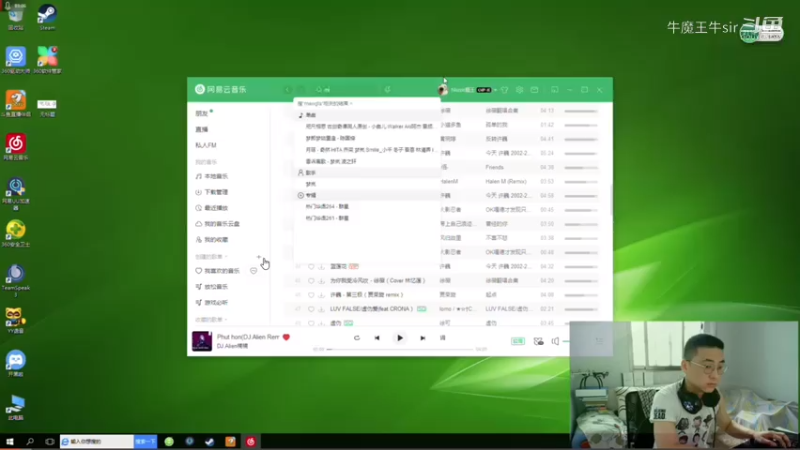Click the forward navigation arrow in header
This screenshot has width=800, height=450.
(301, 90)
